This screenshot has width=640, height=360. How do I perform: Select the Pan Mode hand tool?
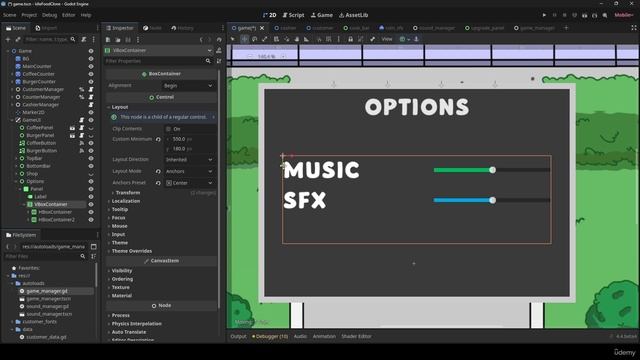(296, 39)
